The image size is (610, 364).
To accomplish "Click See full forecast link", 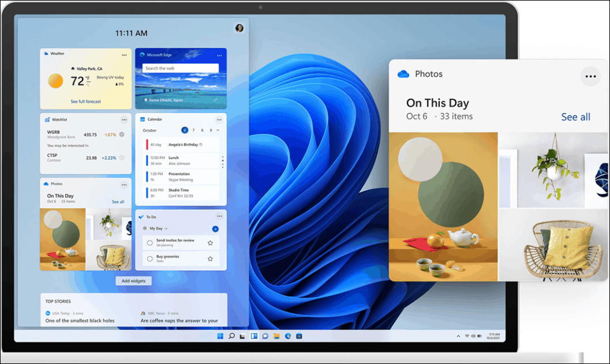I will tap(85, 102).
